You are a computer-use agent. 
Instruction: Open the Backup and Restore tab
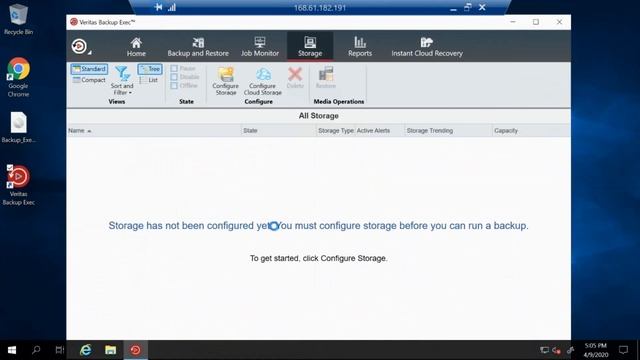tap(198, 47)
